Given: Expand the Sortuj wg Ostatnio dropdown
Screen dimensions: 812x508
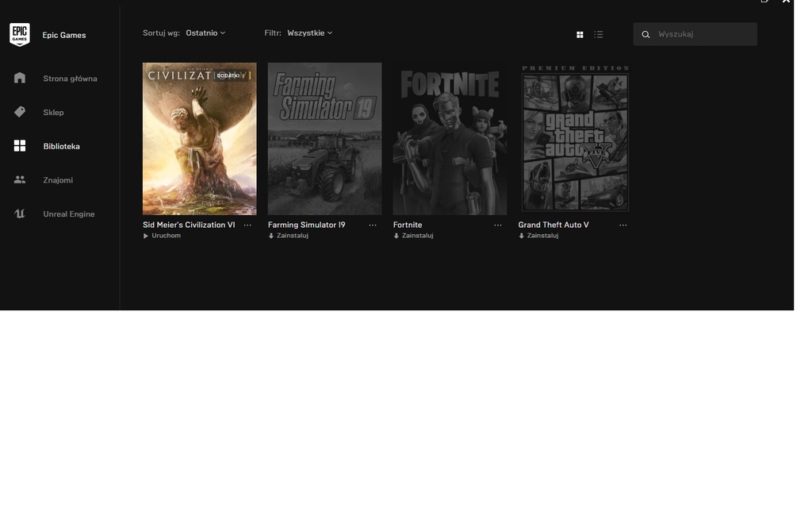Looking at the screenshot, I should coord(205,33).
